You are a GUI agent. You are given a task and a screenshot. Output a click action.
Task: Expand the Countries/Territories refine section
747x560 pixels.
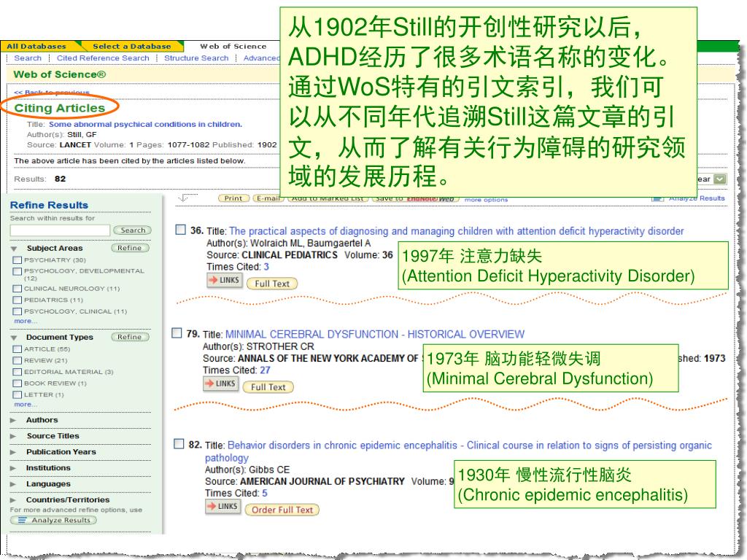point(13,500)
